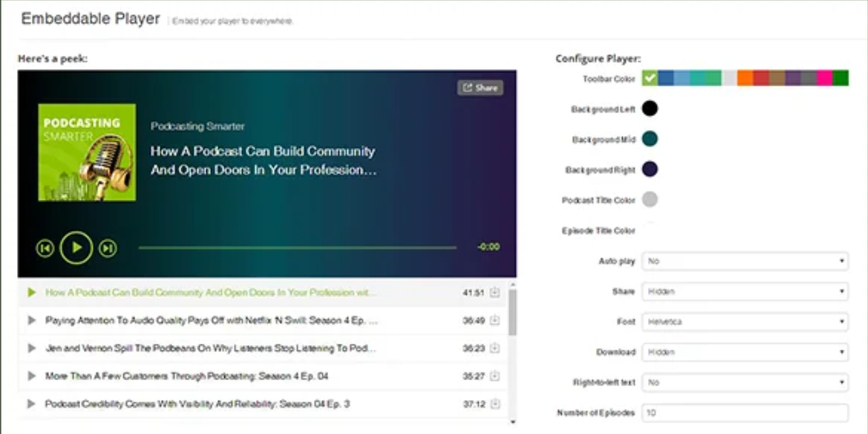Skip to next episode in player
Viewport: 868px width, 434px height.
coord(107,248)
